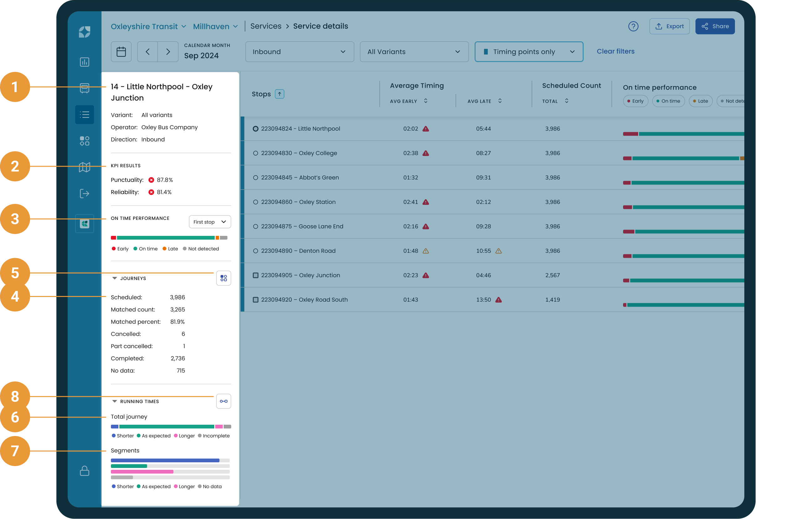Click the lock icon in sidebar
Image resolution: width=812 pixels, height=519 pixels.
point(84,471)
